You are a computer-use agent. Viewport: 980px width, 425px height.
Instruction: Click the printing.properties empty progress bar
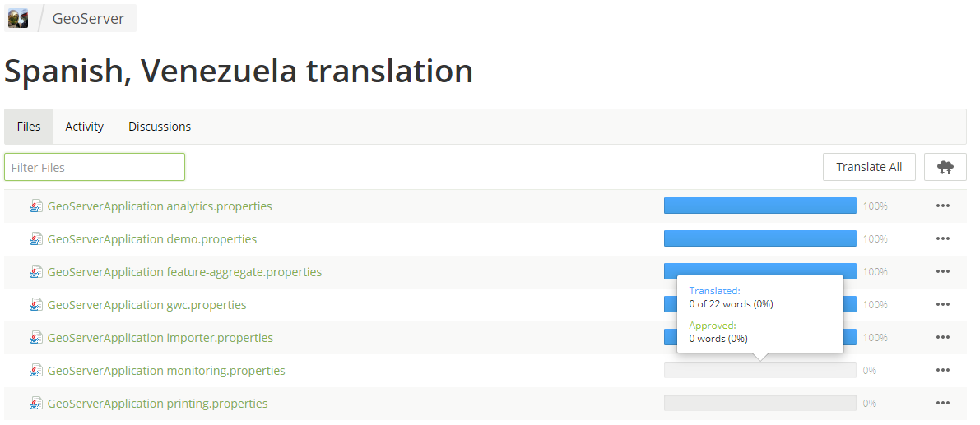tap(760, 403)
